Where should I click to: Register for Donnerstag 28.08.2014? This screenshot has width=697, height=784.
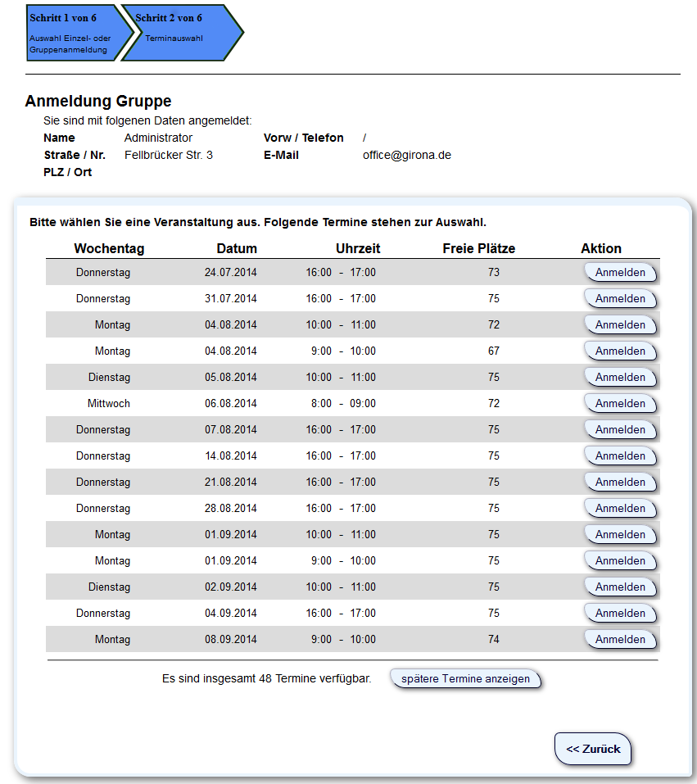click(620, 509)
